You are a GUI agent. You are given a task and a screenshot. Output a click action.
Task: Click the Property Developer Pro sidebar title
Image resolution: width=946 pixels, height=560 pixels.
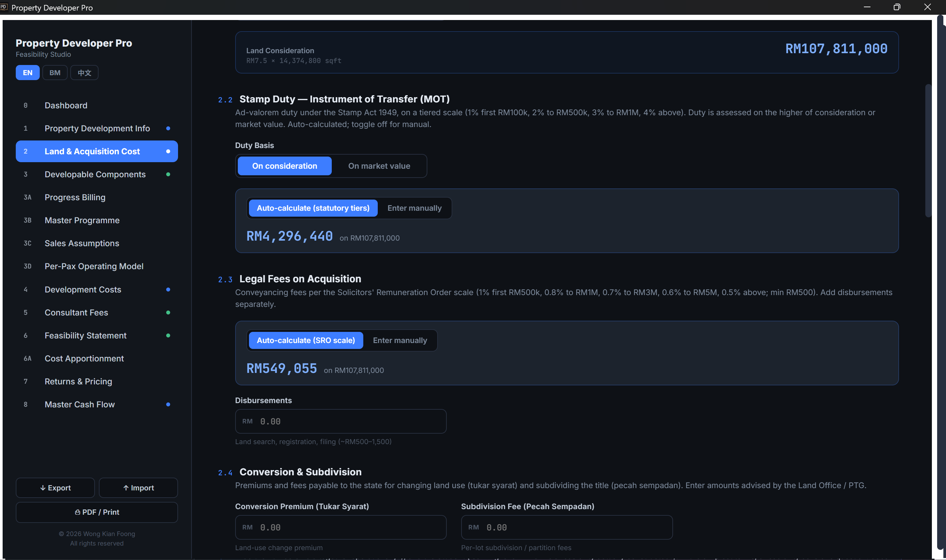click(x=74, y=43)
